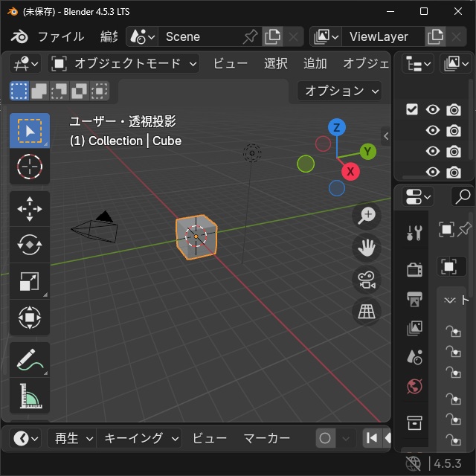The width and height of the screenshot is (476, 476).
Task: Click the new view layer button
Action: tap(435, 36)
